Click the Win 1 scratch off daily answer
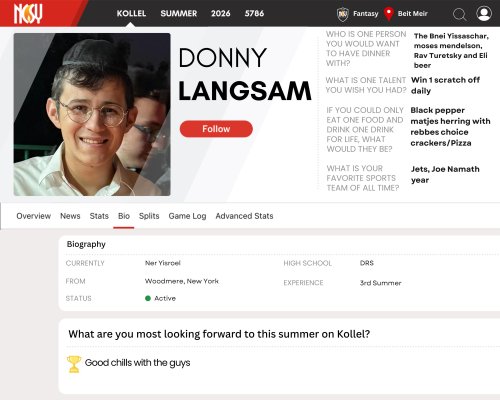Viewport: 500px width, 400px height. 445,85
